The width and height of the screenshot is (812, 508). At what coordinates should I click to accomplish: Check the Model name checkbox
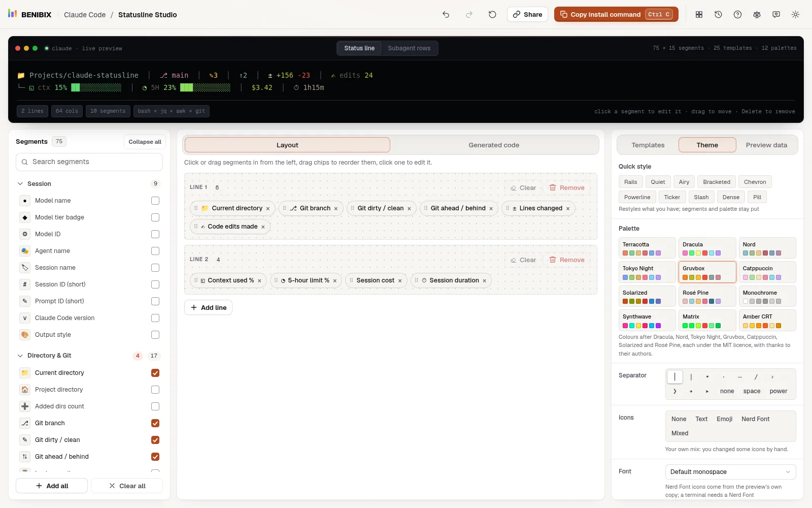click(155, 201)
